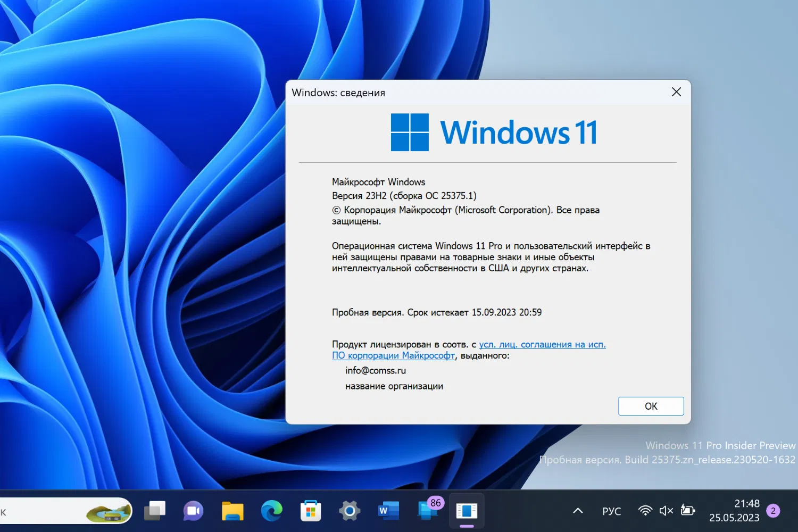798x532 pixels.
Task: Open the Wi-Fi icon in system tray
Action: (x=645, y=511)
